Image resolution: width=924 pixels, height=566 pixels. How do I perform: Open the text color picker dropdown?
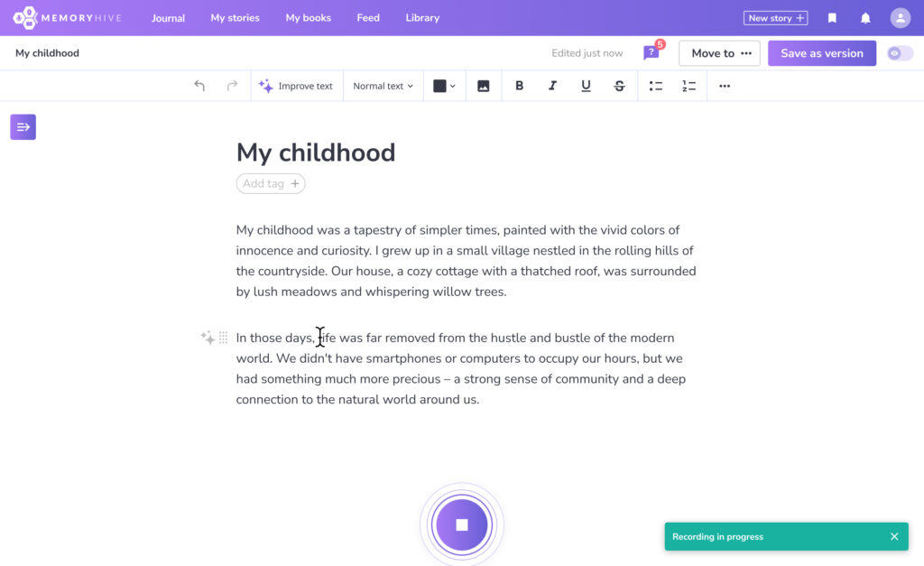444,86
